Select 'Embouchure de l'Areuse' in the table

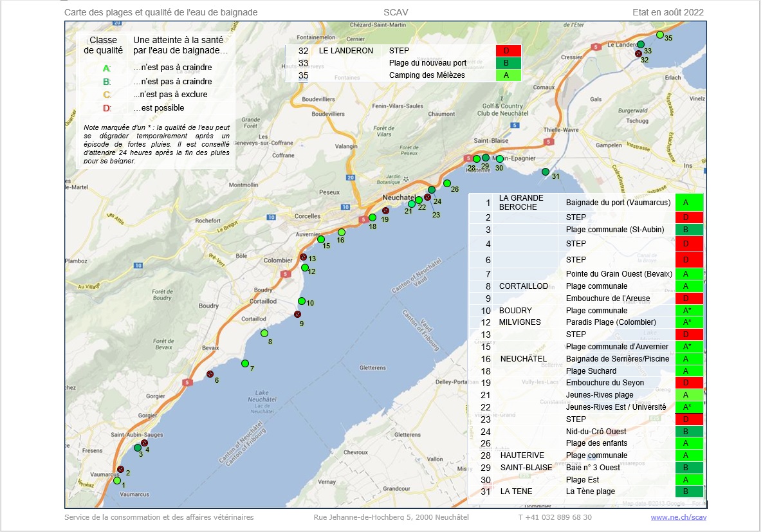click(608, 298)
